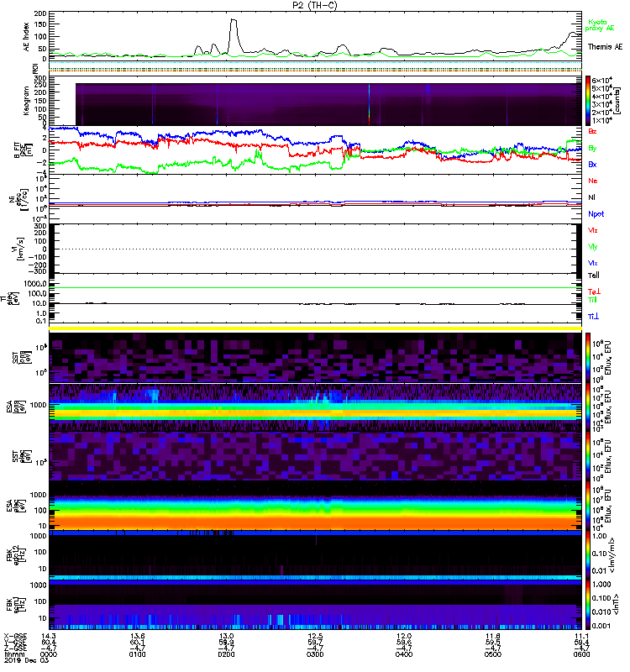This screenshot has height=672, width=630.
Task: Click the "B_FIT GSE [nT]" y-axis label
Action: point(23,150)
